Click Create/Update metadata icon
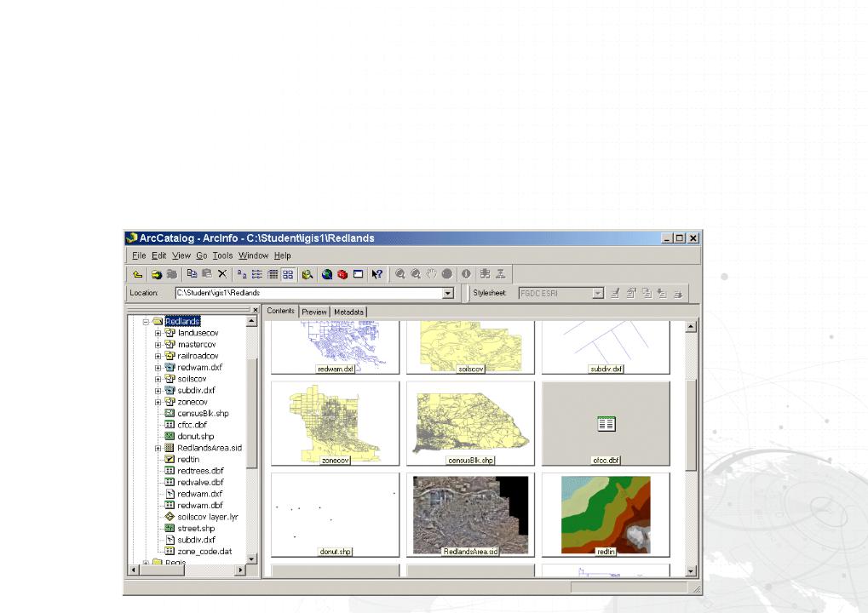Screen dimensions: 868x613 click(647, 293)
